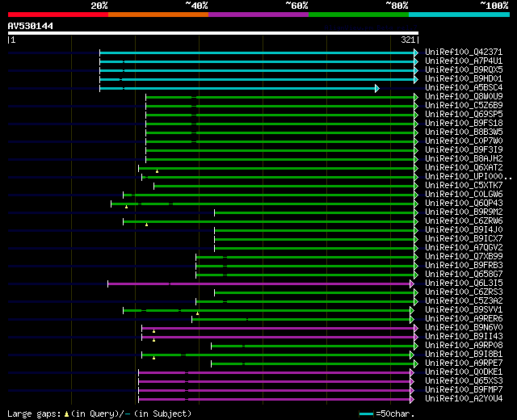Select the UniRef100_B9R9M2 label
This screenshot has height=420, width=517.
point(464,212)
